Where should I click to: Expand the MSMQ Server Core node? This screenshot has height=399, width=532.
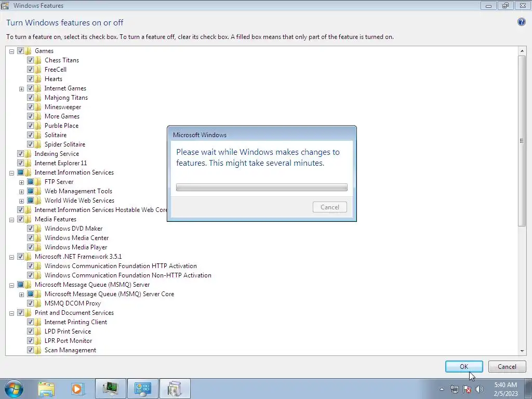click(21, 295)
